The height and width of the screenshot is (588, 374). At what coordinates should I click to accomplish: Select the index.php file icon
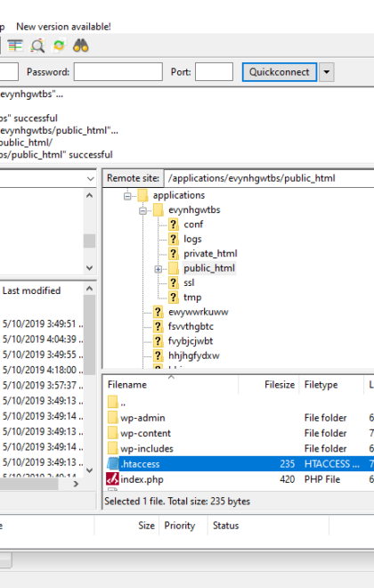tap(112, 479)
